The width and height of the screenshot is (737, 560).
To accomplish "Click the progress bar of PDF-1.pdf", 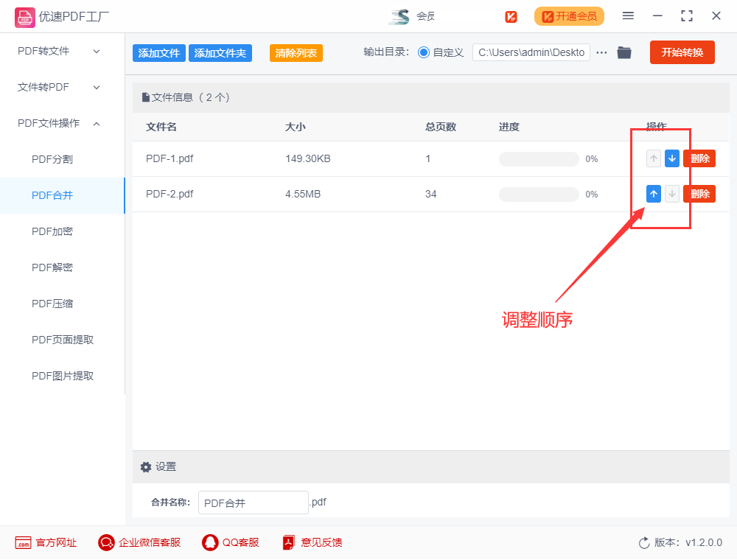I will pyautogui.click(x=539, y=158).
